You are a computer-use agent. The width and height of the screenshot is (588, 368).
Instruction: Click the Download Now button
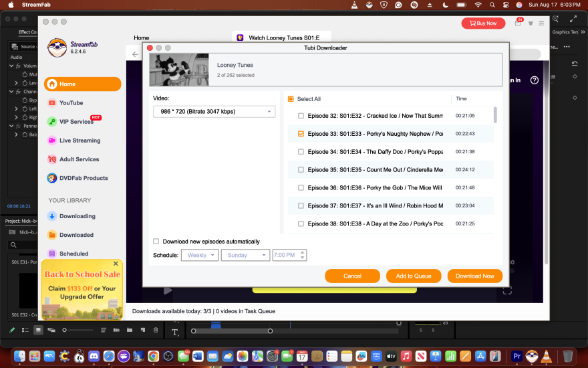click(x=474, y=276)
